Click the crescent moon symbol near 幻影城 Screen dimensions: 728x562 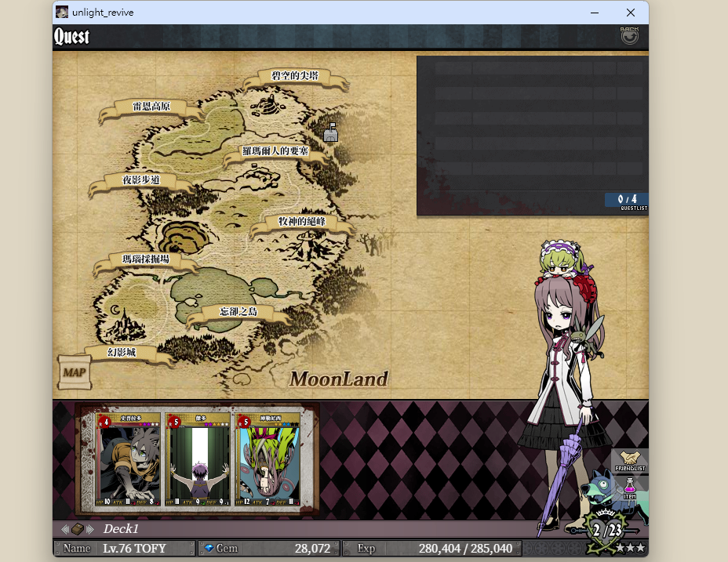click(115, 310)
